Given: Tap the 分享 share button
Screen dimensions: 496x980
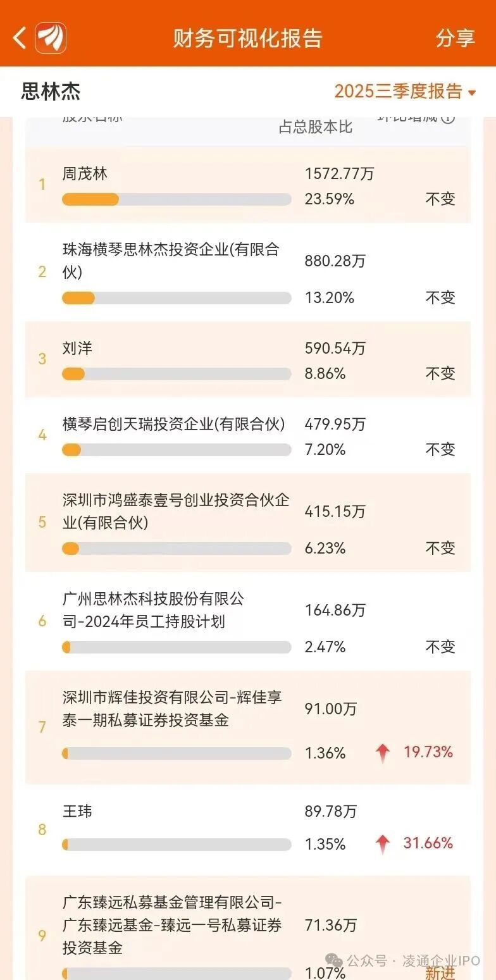Looking at the screenshot, I should tap(455, 38).
